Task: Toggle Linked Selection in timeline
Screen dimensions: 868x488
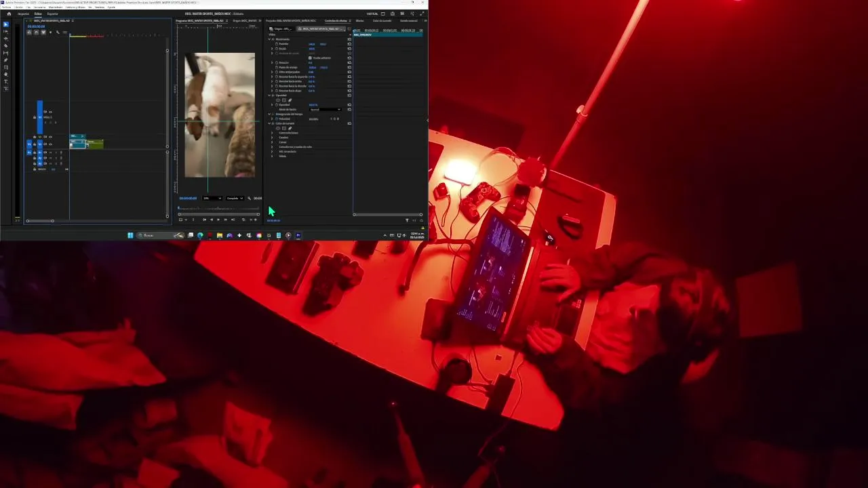Action: [43, 33]
